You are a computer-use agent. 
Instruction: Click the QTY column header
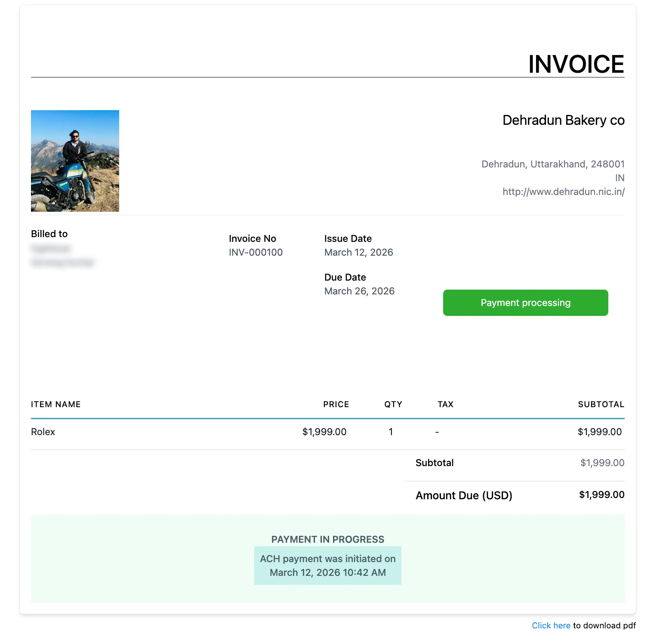tap(393, 404)
